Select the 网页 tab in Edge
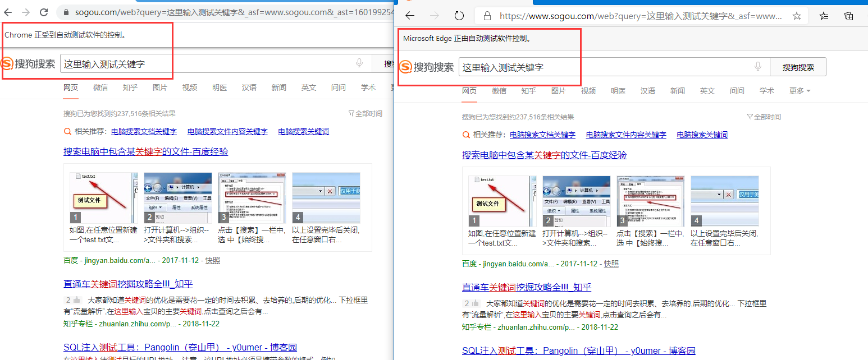 469,91
